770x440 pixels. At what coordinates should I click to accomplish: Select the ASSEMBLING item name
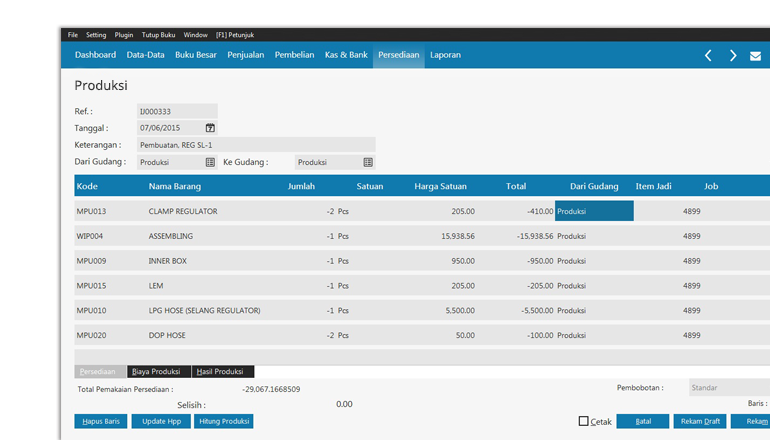171,236
